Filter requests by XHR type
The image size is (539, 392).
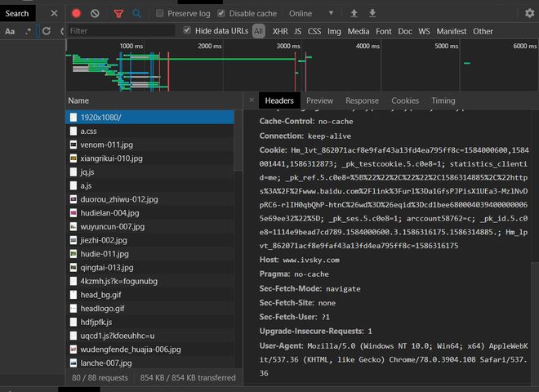(x=280, y=31)
